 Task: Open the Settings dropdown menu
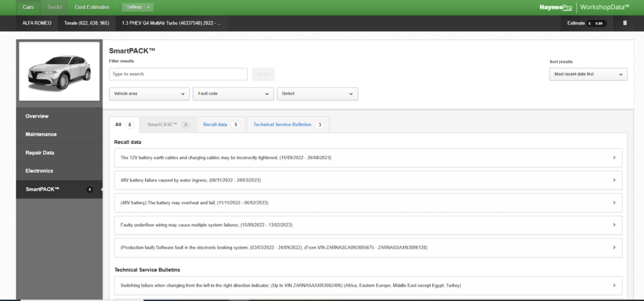[x=137, y=7]
